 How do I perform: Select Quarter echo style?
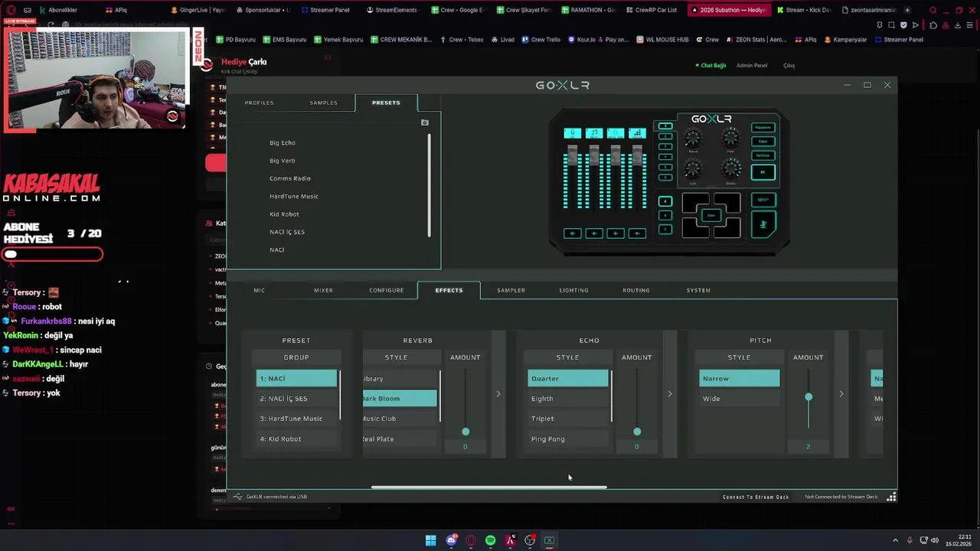click(x=568, y=378)
